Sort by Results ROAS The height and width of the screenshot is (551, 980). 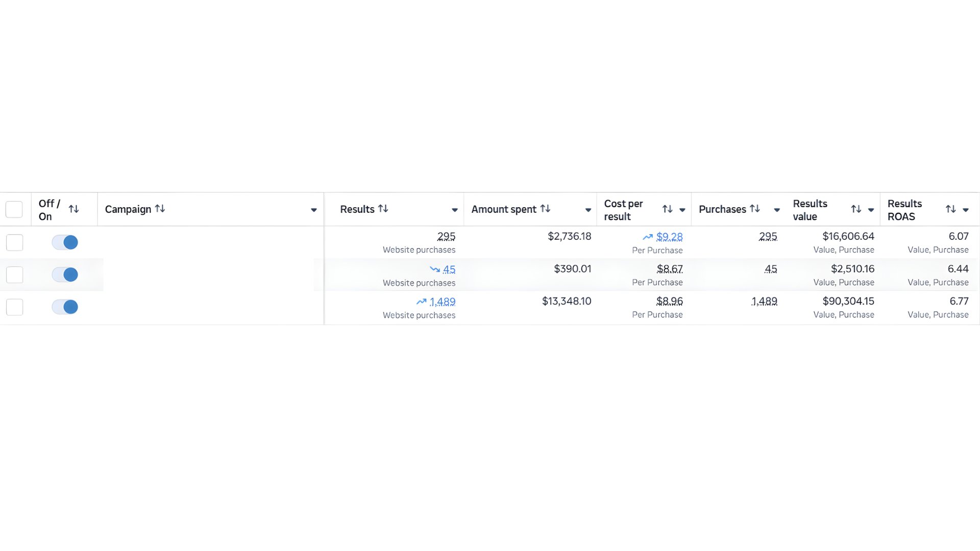point(951,209)
